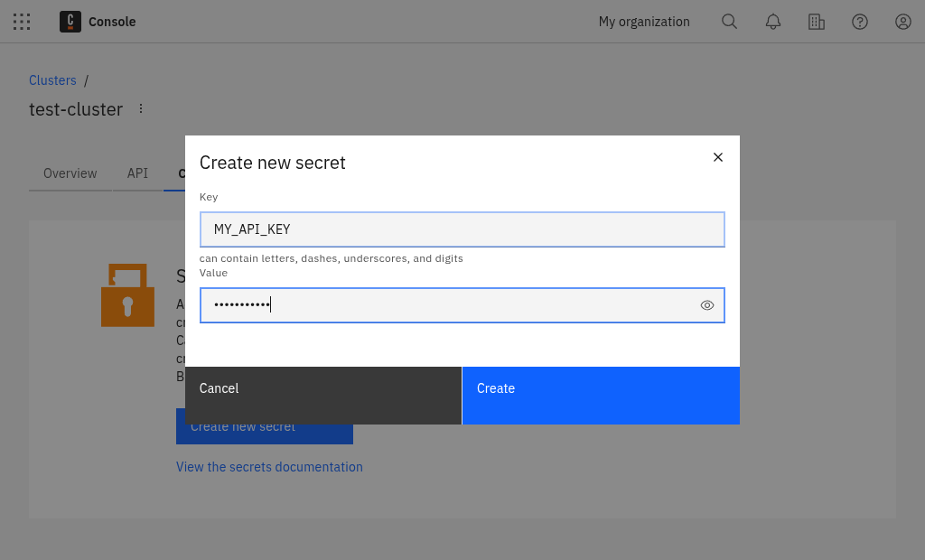
Task: Switch to the API tab
Action: pyautogui.click(x=137, y=173)
